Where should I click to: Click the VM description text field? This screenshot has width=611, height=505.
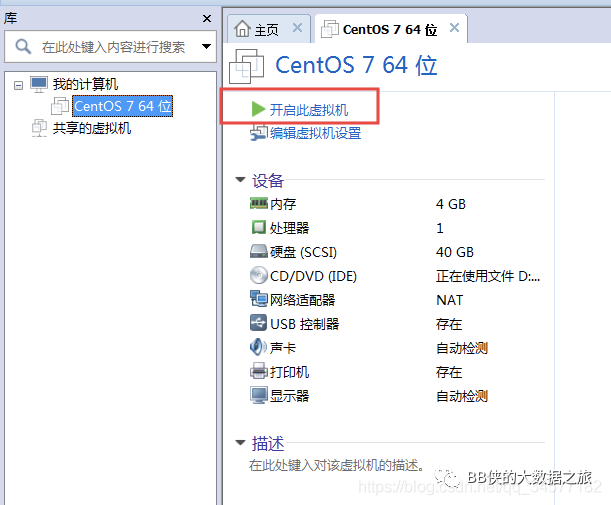tap(337, 465)
